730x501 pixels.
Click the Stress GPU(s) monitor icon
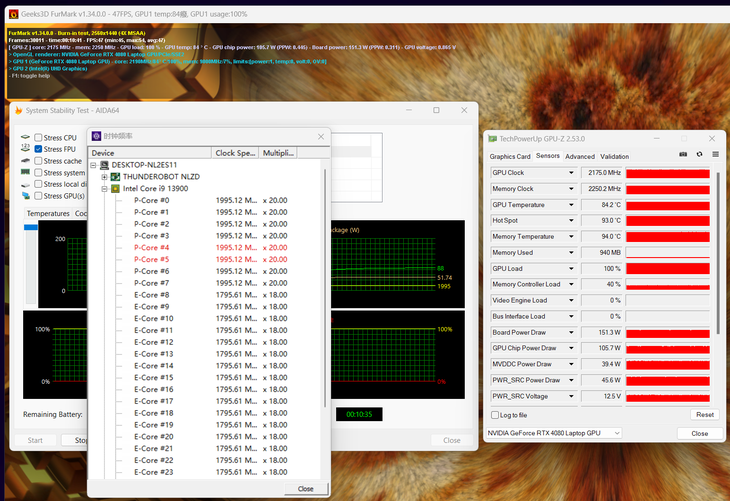(x=26, y=196)
